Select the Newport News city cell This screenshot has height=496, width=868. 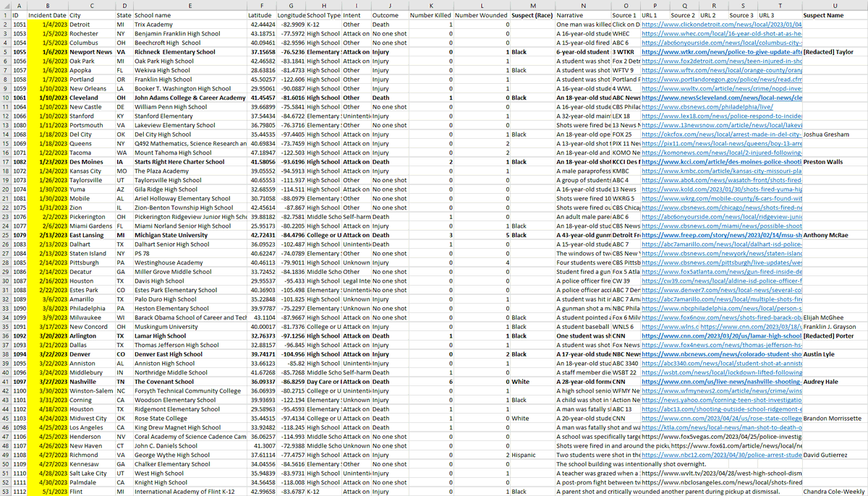(x=92, y=52)
